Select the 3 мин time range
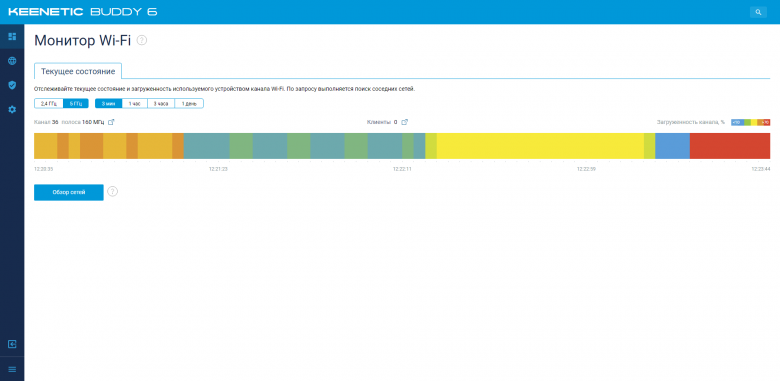Screen dimensions: 780x381 pyautogui.click(x=108, y=103)
